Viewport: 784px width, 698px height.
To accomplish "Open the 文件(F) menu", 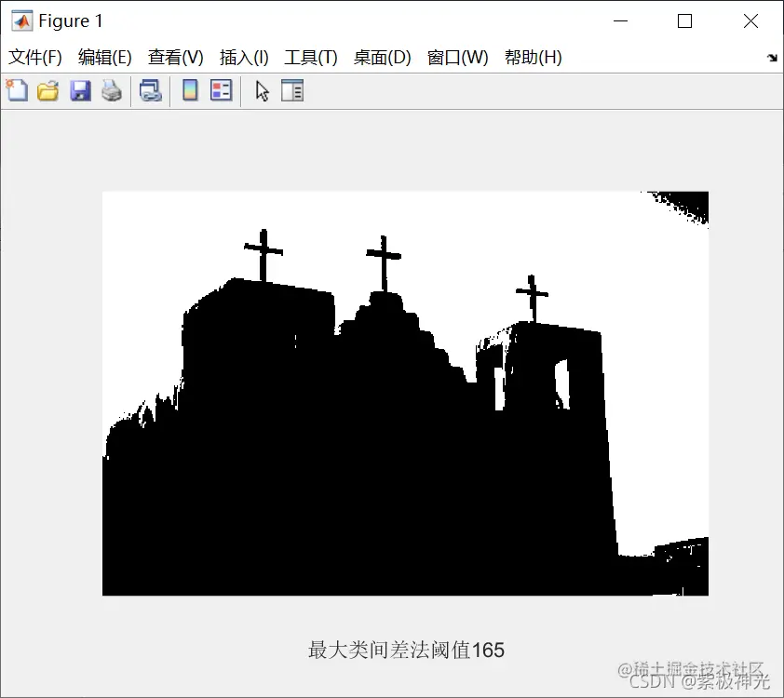I will tap(35, 57).
